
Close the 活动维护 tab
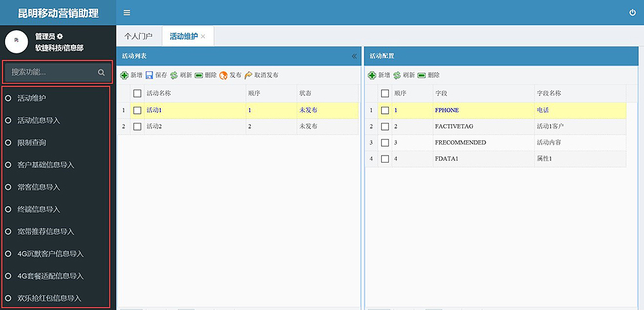pyautogui.click(x=203, y=37)
